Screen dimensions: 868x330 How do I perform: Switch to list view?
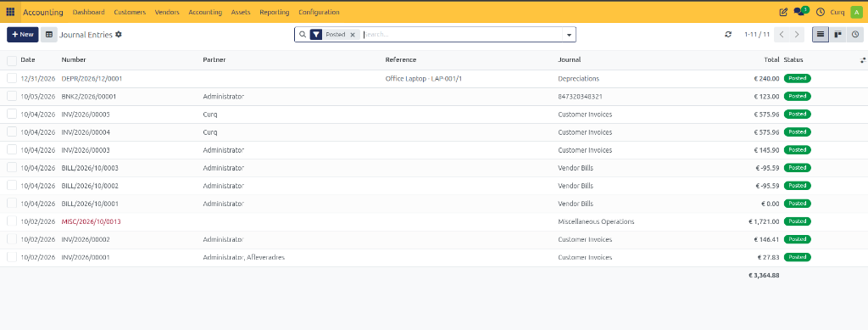821,34
